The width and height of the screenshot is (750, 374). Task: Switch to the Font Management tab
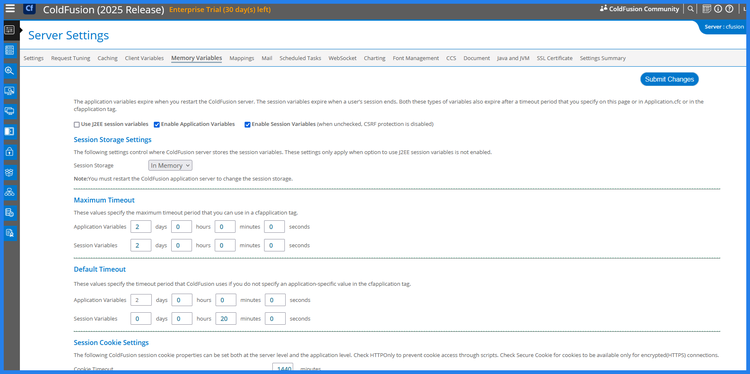pyautogui.click(x=416, y=58)
